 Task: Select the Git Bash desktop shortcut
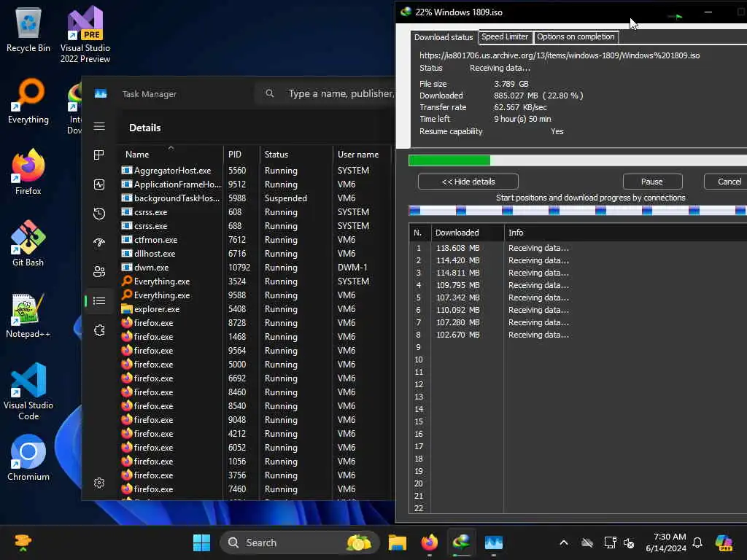pos(28,244)
